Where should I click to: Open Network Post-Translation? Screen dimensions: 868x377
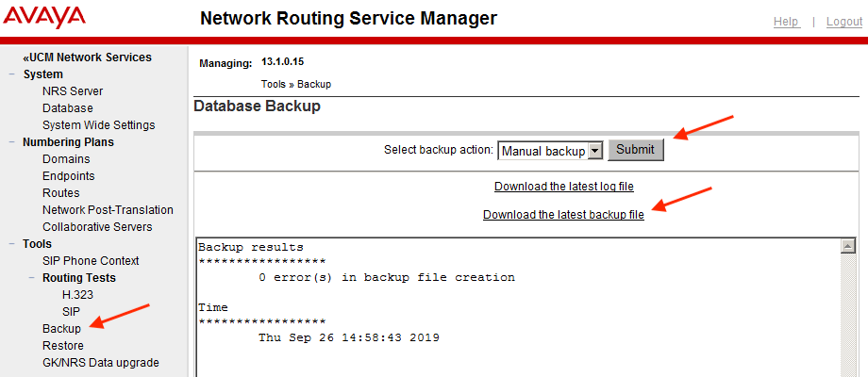point(108,210)
